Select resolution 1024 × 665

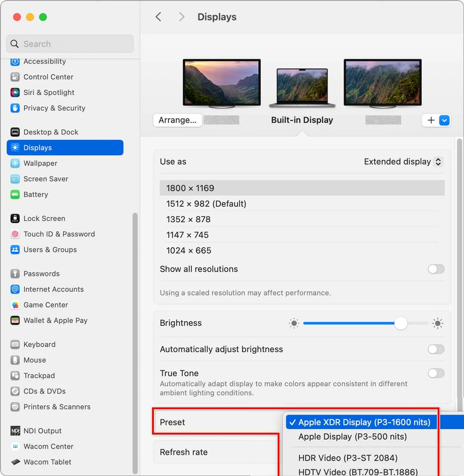click(x=302, y=250)
